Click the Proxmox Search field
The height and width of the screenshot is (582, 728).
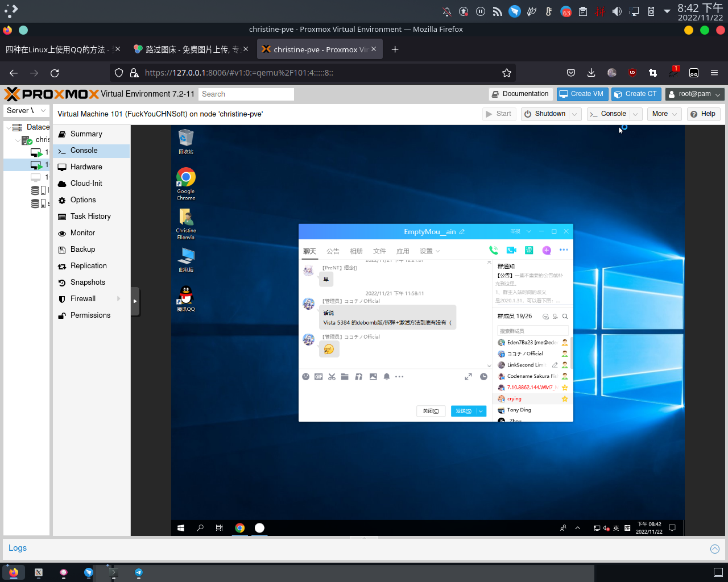coord(246,94)
